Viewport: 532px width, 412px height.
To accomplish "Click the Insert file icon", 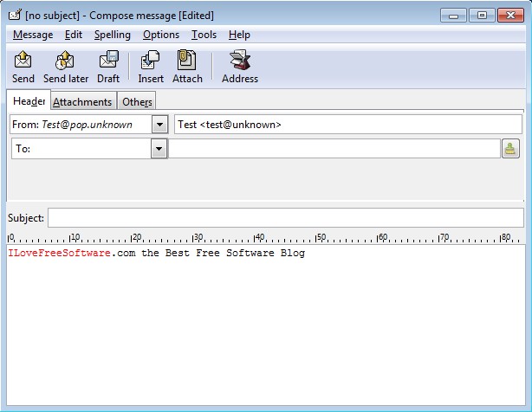I will [x=150, y=60].
